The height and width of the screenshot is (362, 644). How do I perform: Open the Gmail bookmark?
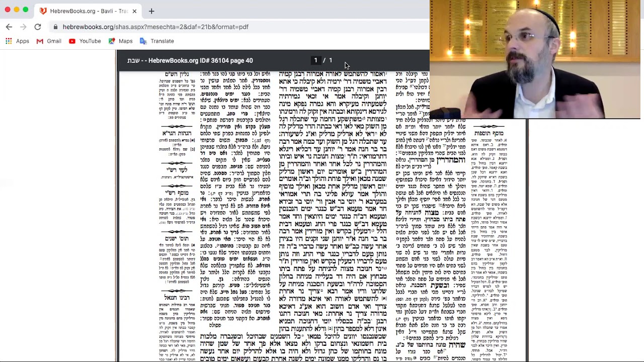point(49,41)
